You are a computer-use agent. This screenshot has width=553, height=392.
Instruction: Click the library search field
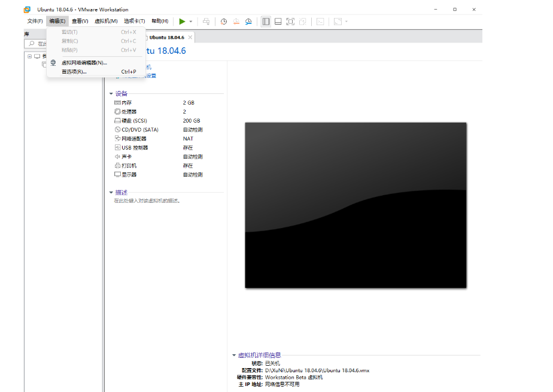[35, 44]
